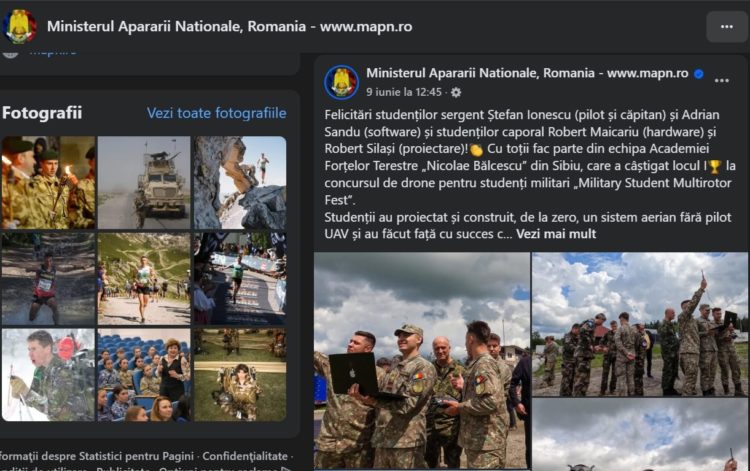
Task: Click the page logo in top header
Action: pyautogui.click(x=20, y=27)
